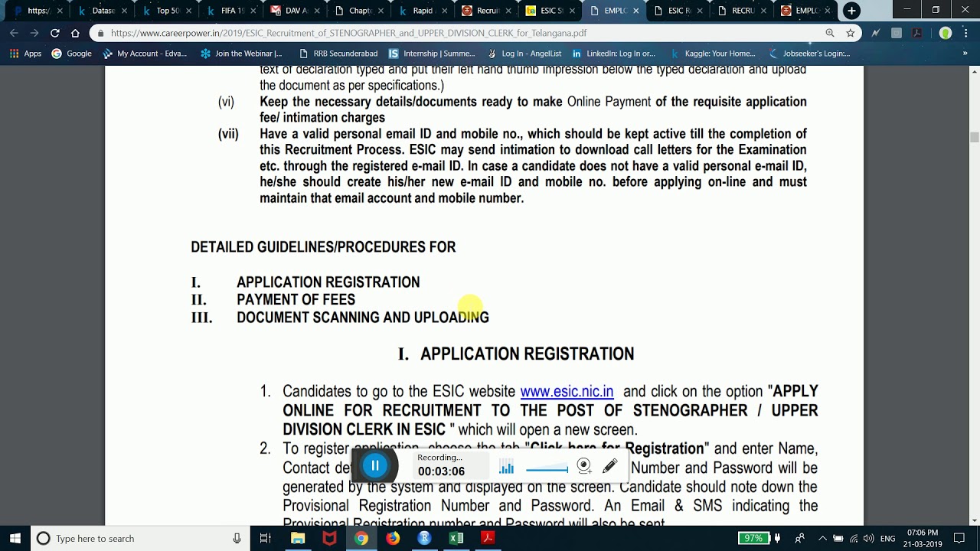Image resolution: width=980 pixels, height=551 pixels.
Task: Go forward to the next page
Action: [x=34, y=33]
